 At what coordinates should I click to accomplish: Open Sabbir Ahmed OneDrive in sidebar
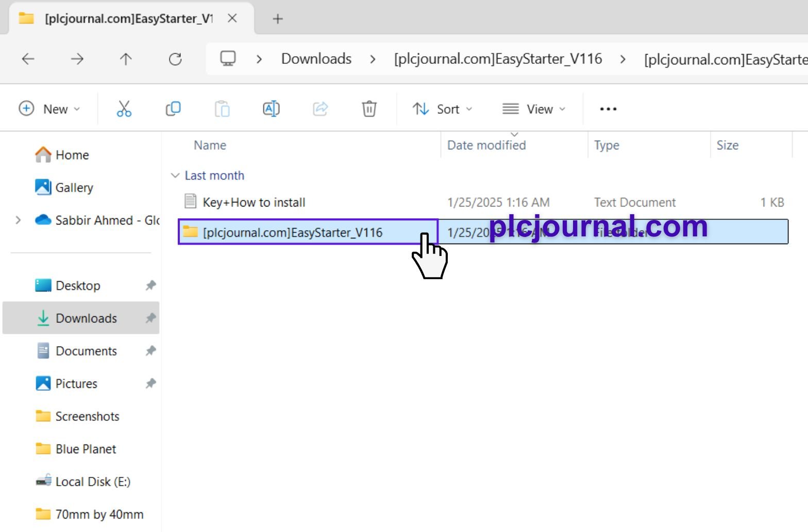(97, 220)
